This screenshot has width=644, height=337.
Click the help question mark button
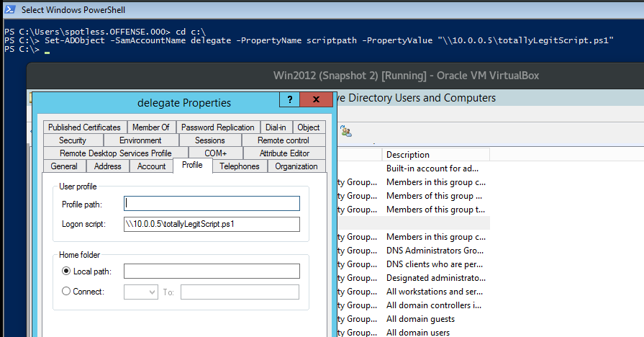[x=289, y=101]
